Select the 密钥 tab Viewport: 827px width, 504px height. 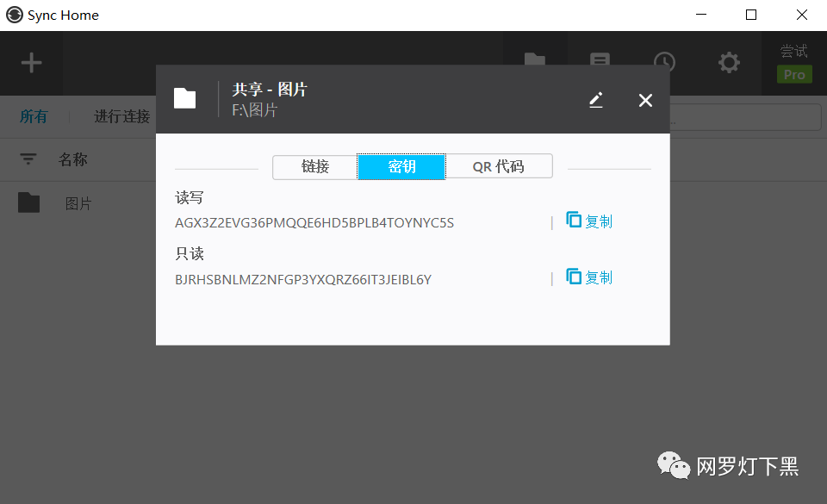pyautogui.click(x=401, y=166)
